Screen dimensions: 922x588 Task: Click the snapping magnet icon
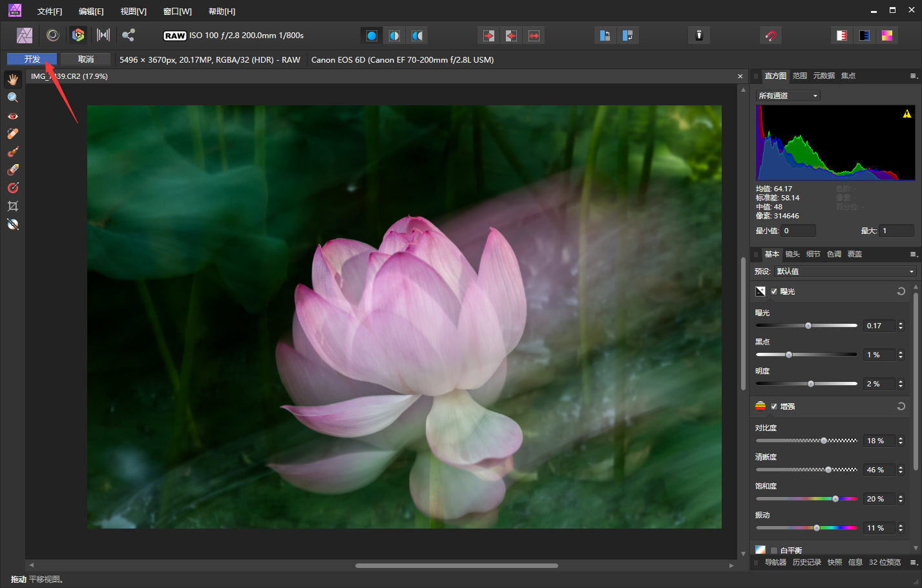pos(770,36)
